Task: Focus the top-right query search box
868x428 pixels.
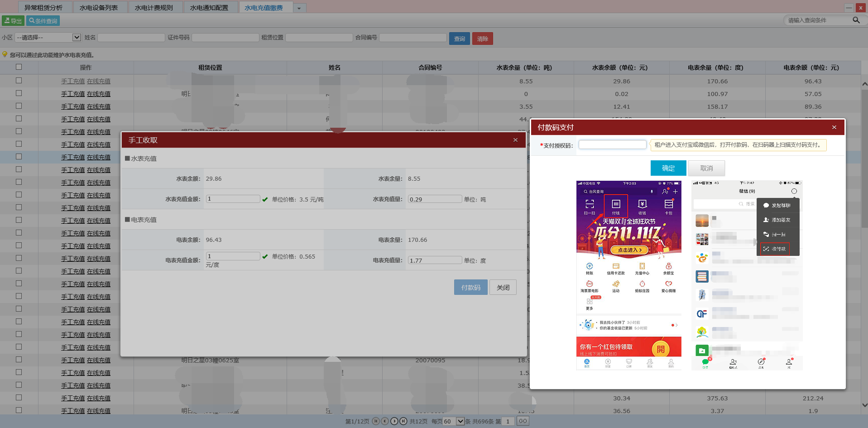Action: tap(819, 20)
